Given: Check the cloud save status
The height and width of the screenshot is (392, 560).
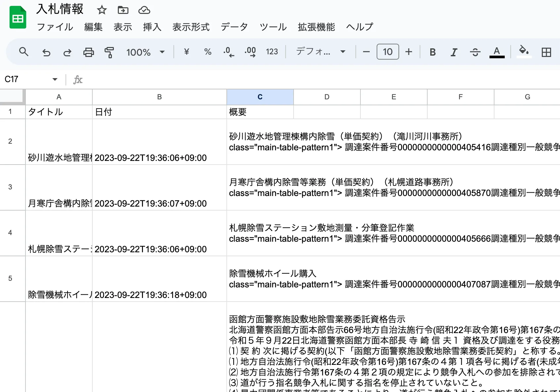Looking at the screenshot, I should (x=144, y=10).
